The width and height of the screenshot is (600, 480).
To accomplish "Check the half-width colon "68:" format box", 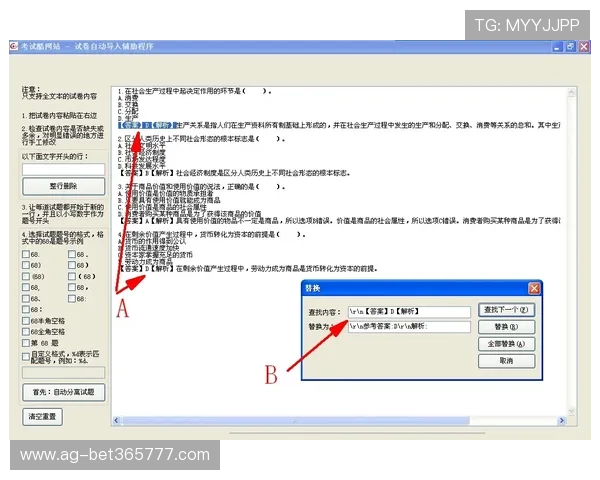I will click(x=72, y=298).
